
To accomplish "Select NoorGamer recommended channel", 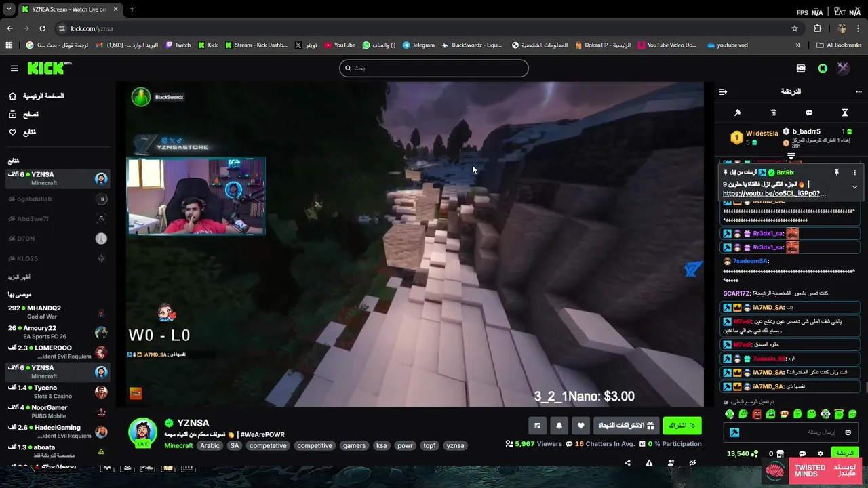I will point(58,411).
